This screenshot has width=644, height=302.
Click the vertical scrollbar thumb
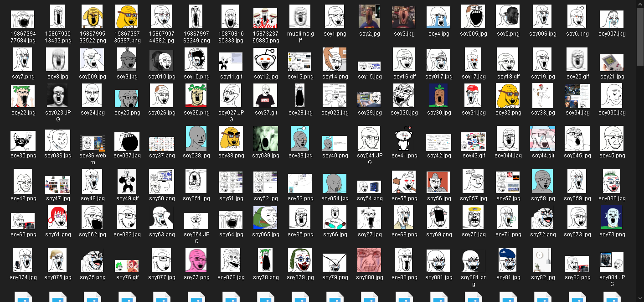tap(640, 36)
